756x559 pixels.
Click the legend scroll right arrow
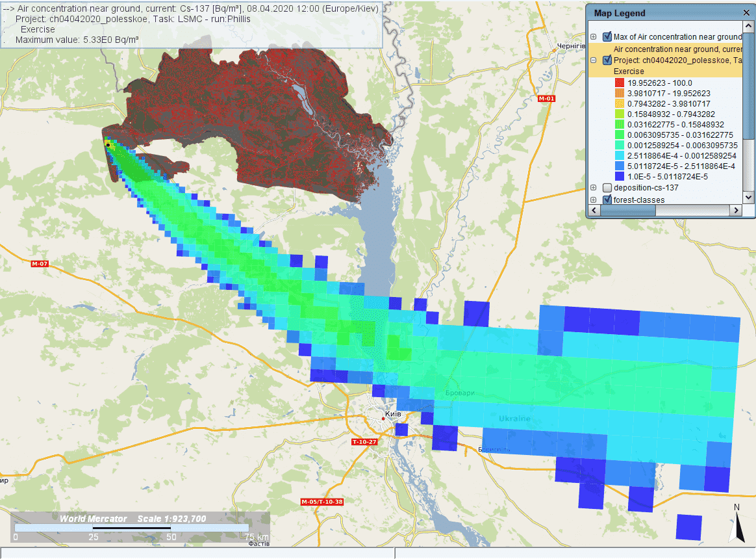tap(735, 211)
